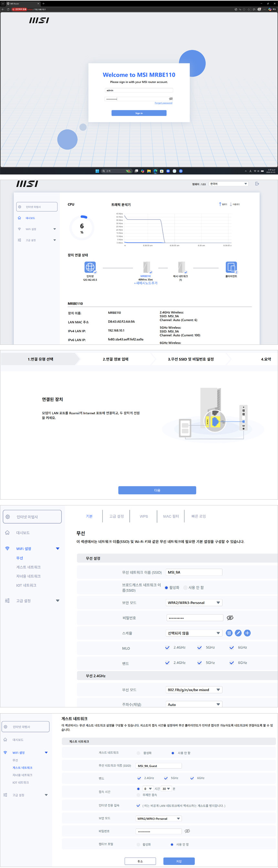
Task: Click the Sign in button
Action: click(139, 113)
